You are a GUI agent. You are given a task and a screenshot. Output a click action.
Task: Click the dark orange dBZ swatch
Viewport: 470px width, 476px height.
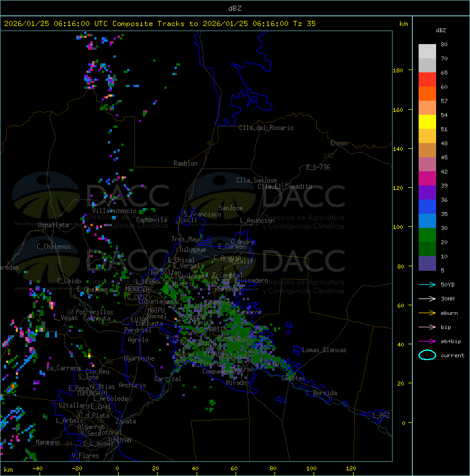click(x=427, y=94)
